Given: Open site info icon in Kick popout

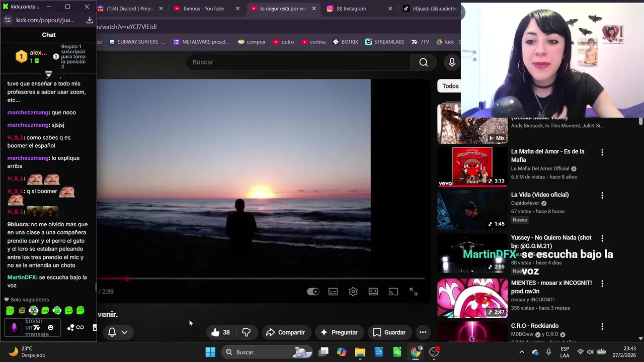Looking at the screenshot, I should coord(7,20).
